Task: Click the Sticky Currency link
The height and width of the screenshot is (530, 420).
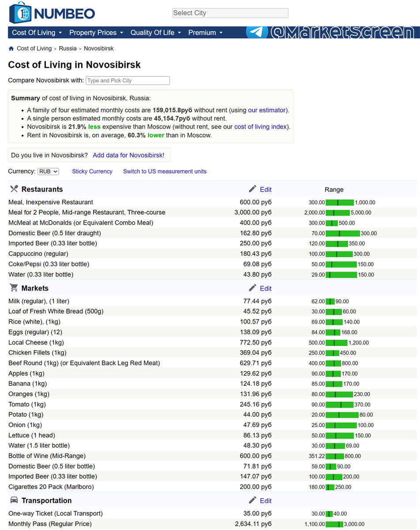Action: pos(92,171)
